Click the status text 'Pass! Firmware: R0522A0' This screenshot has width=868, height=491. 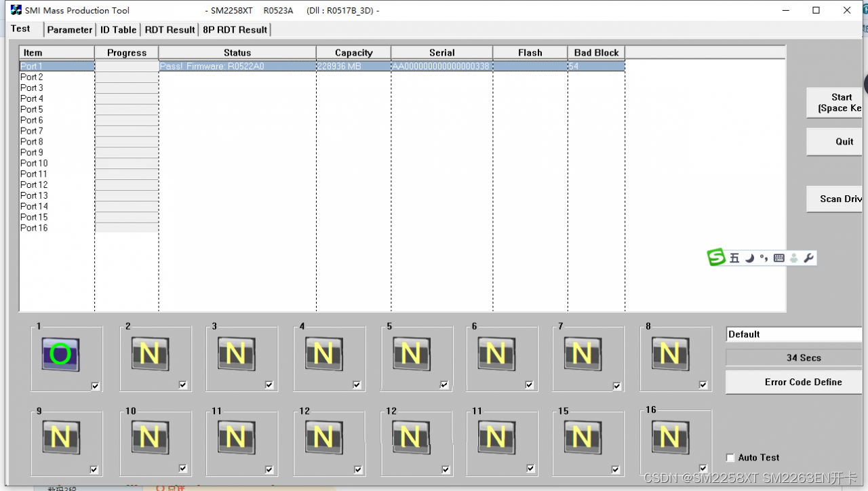click(x=212, y=66)
